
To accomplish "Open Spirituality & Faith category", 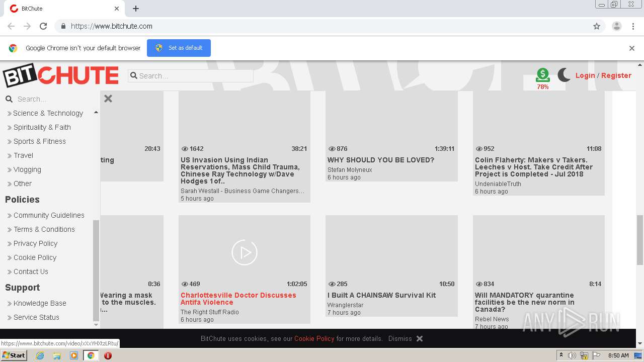I will [x=42, y=127].
